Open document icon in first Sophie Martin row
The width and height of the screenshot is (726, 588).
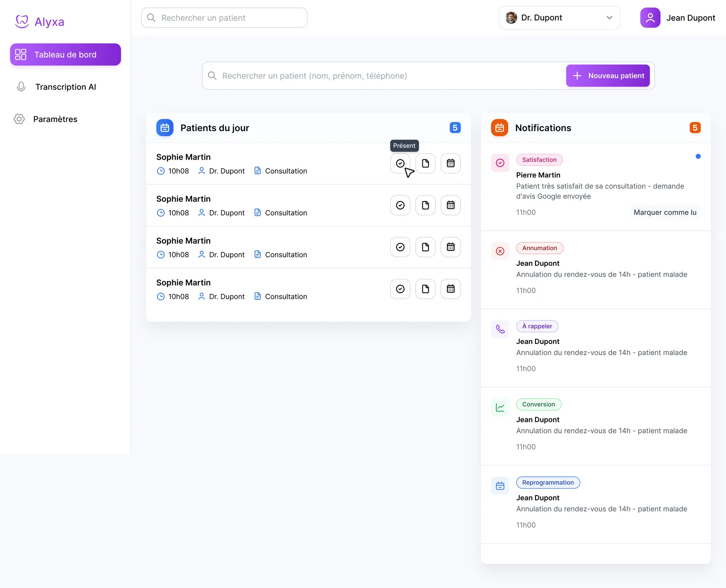pyautogui.click(x=426, y=163)
